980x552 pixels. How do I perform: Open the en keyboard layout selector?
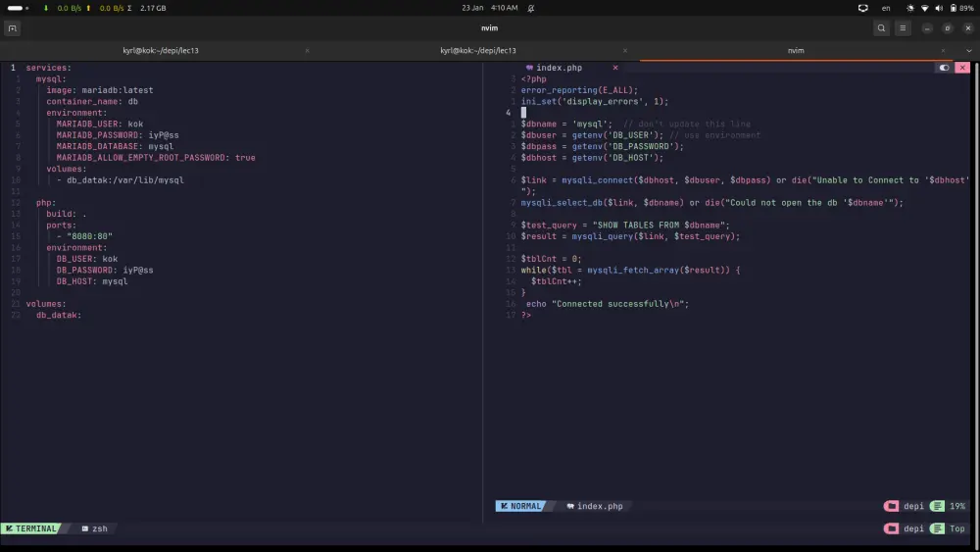(x=886, y=8)
